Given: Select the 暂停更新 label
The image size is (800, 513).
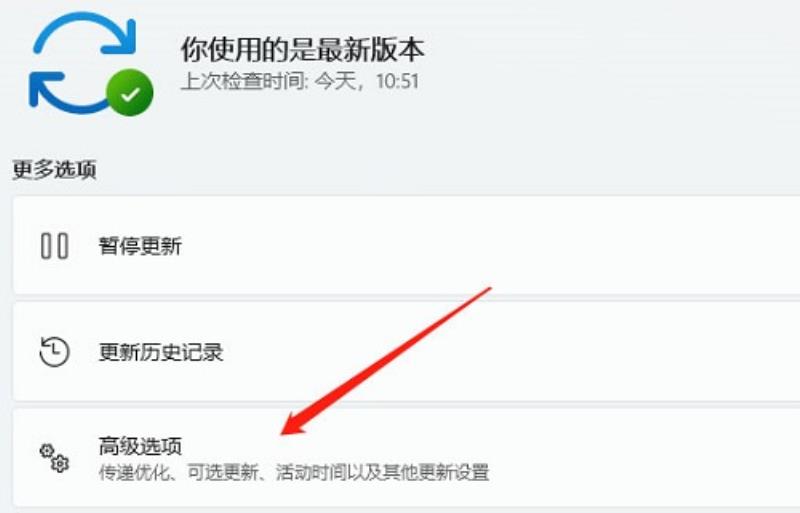Looking at the screenshot, I should tap(140, 246).
